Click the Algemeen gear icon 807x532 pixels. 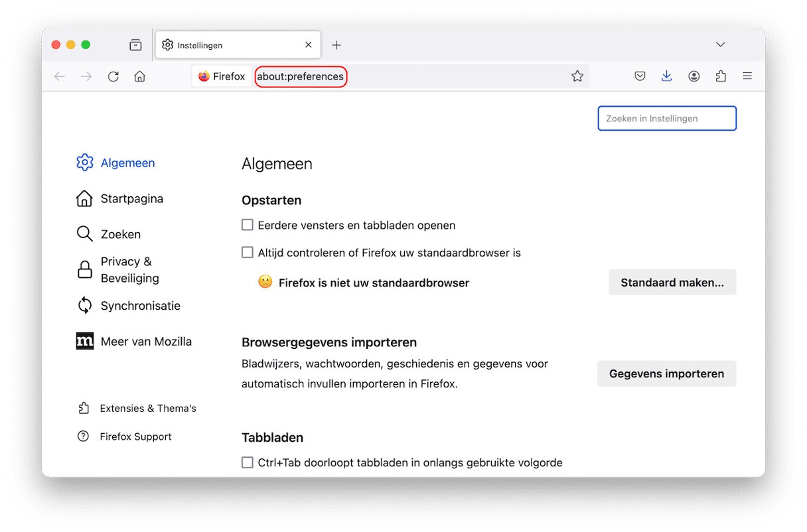[x=84, y=163]
